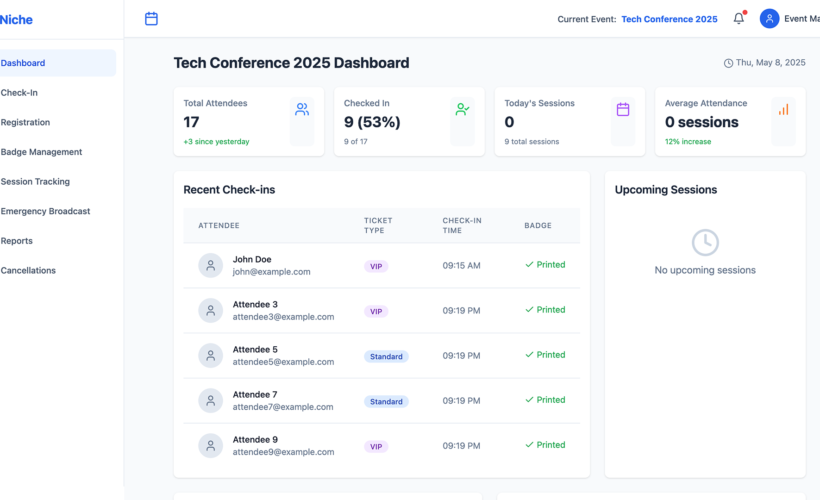Viewport: 820px width, 500px height.
Task: Open the Cancellations page
Action: (29, 271)
